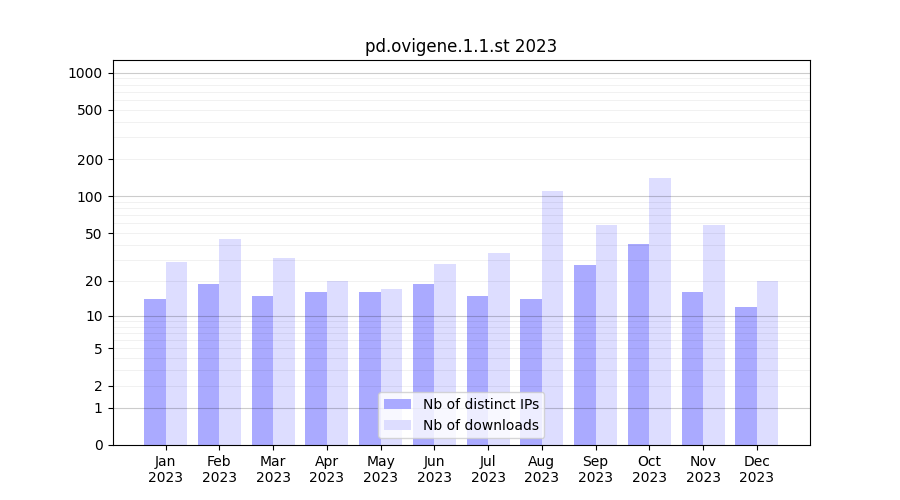Click the 'Nov 2023' x-axis label
Image resolution: width=900 pixels, height=500 pixels.
tap(703, 469)
